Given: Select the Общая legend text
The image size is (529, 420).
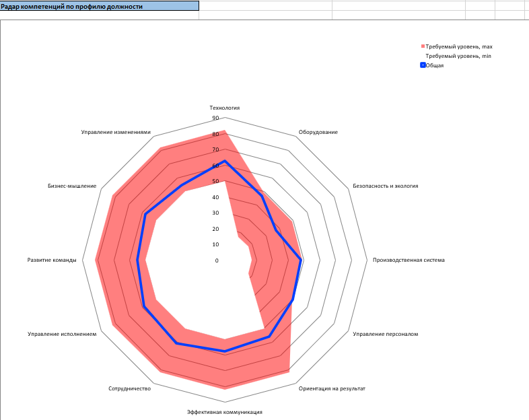Looking at the screenshot, I should click(x=435, y=65).
